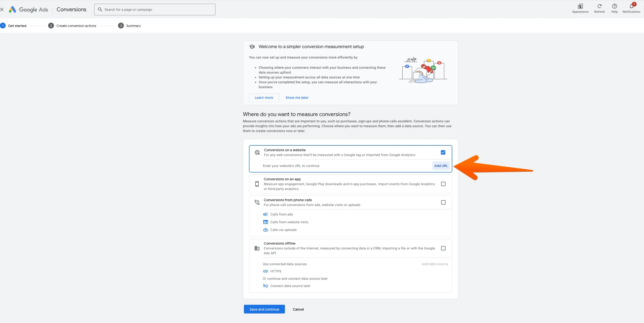Open the Notifications bell
The height and width of the screenshot is (323, 644).
tap(631, 6)
